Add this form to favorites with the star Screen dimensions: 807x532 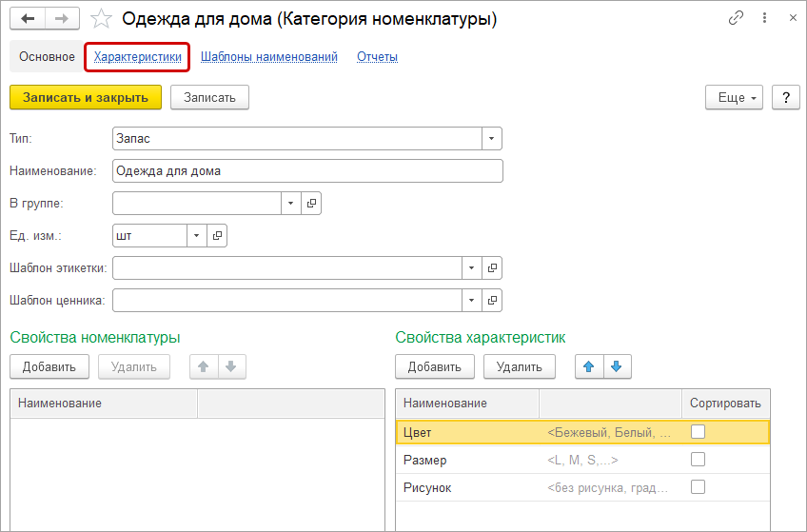(102, 18)
